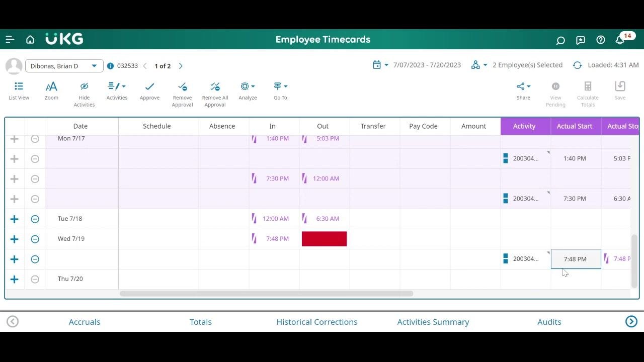Open the search magnifier in header
Screen dimensions: 644x362
[560, 40]
